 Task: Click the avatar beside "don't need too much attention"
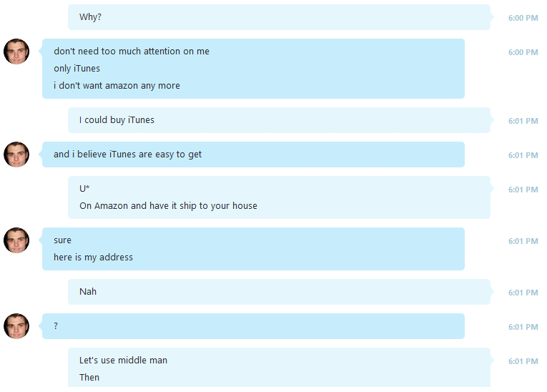pos(16,52)
